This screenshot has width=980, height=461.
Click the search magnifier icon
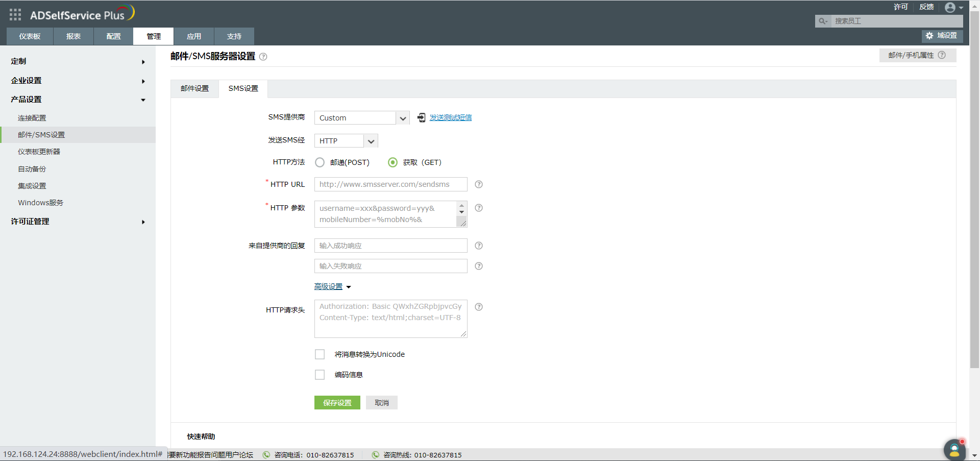click(822, 21)
